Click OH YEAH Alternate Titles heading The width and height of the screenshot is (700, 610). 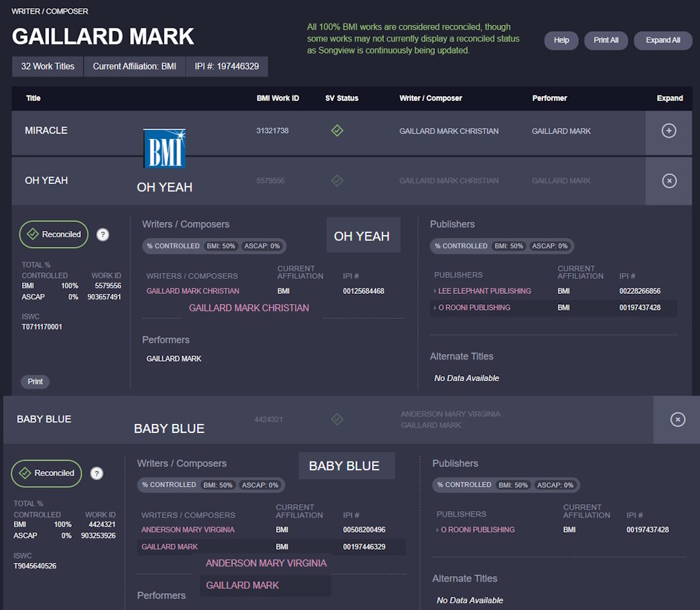click(x=461, y=357)
